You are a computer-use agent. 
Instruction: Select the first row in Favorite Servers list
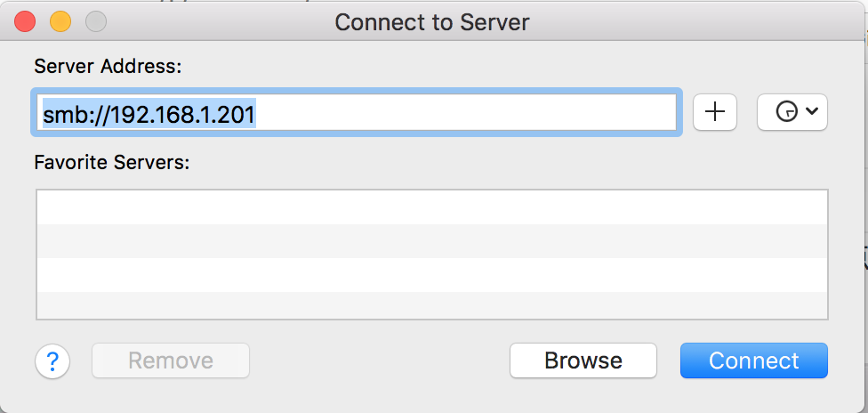point(431,207)
